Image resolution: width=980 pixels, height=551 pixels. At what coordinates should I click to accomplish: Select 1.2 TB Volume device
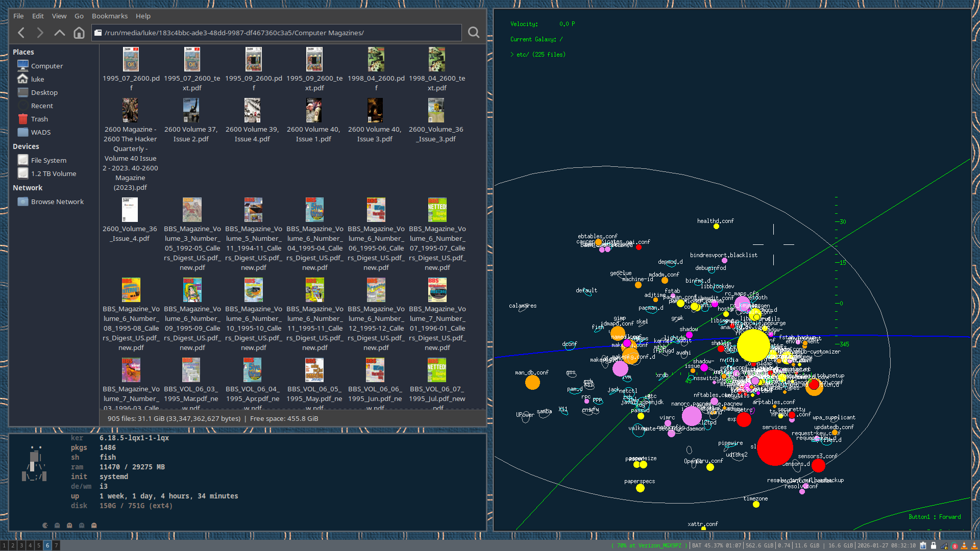[53, 173]
